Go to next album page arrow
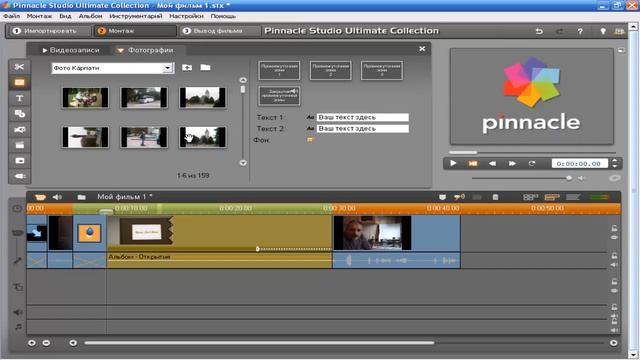Image resolution: width=640 pixels, height=360 pixels. pyautogui.click(x=243, y=163)
